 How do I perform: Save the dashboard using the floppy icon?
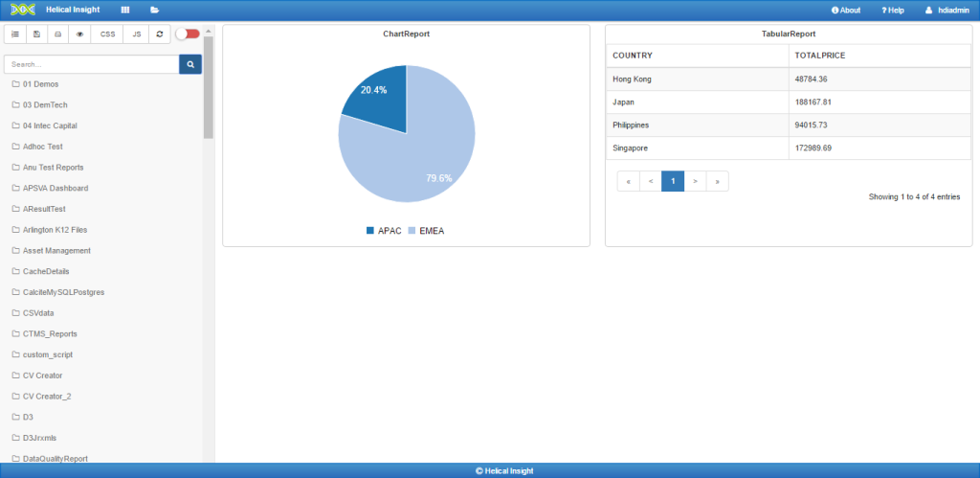36,34
